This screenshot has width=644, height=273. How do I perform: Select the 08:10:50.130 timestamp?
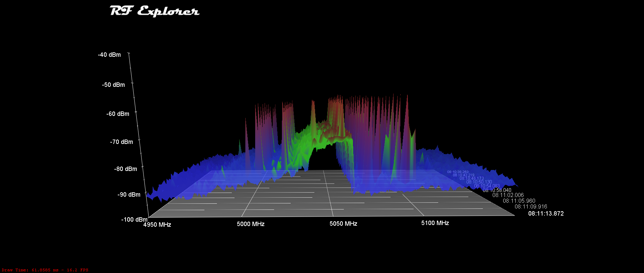pyautogui.click(x=479, y=182)
